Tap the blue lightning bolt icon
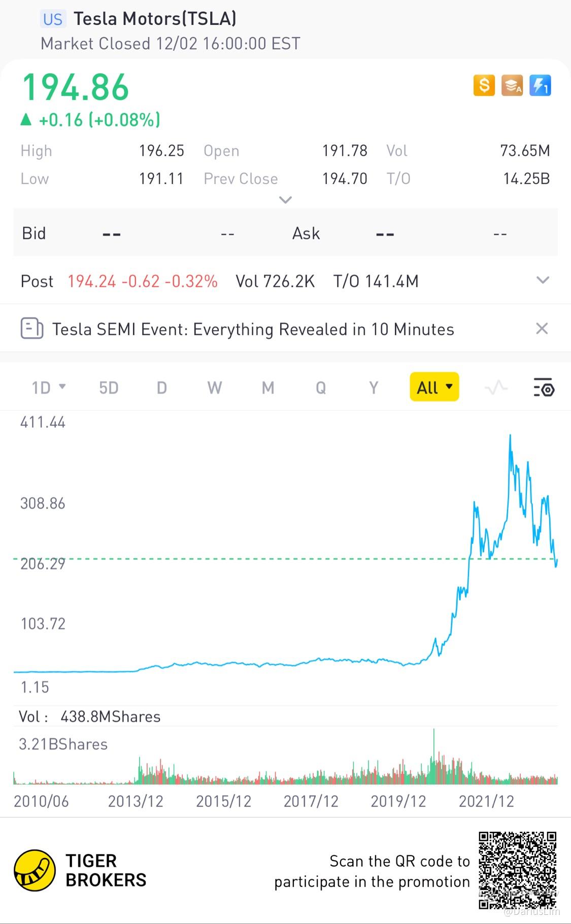571x924 pixels. (x=540, y=85)
